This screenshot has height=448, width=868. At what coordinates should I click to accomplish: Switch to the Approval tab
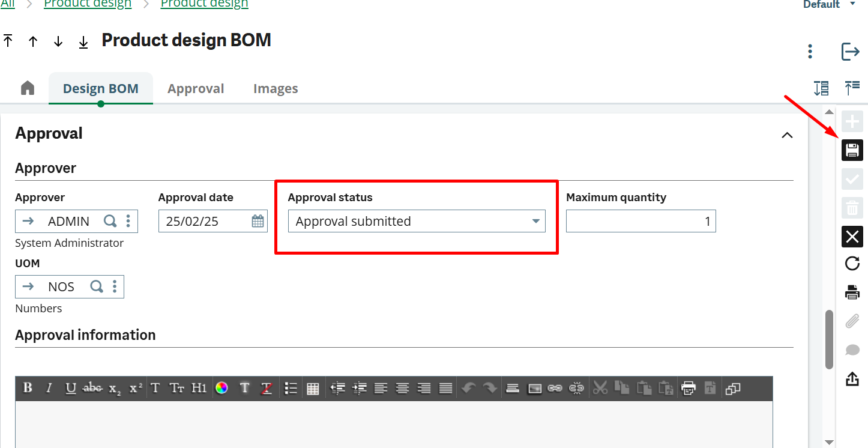pyautogui.click(x=196, y=89)
